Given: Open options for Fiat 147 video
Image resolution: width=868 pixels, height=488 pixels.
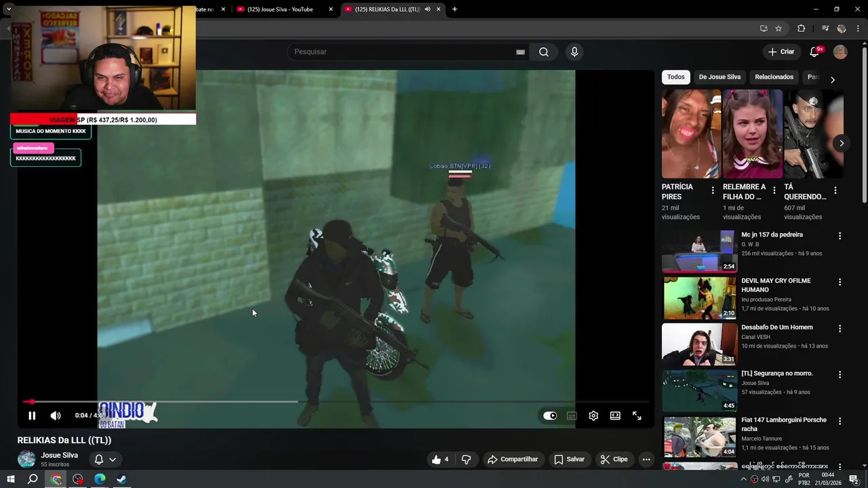Looking at the screenshot, I should click(x=840, y=422).
